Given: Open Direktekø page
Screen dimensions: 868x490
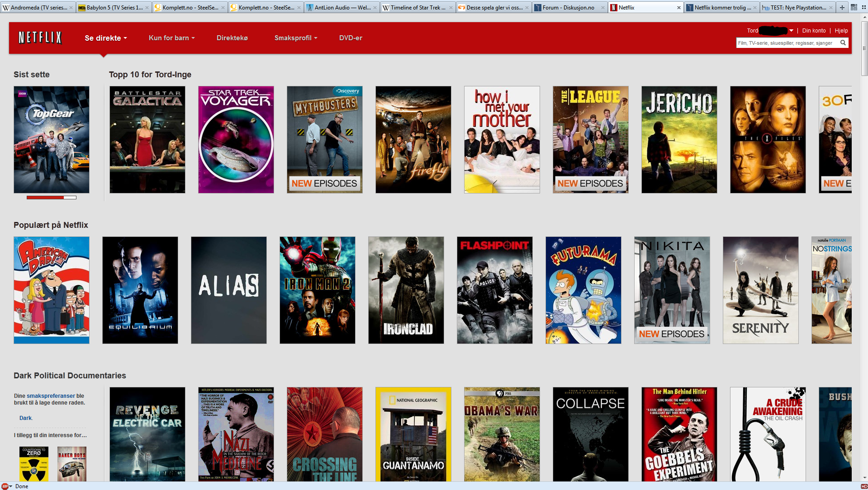Looking at the screenshot, I should click(x=232, y=38).
